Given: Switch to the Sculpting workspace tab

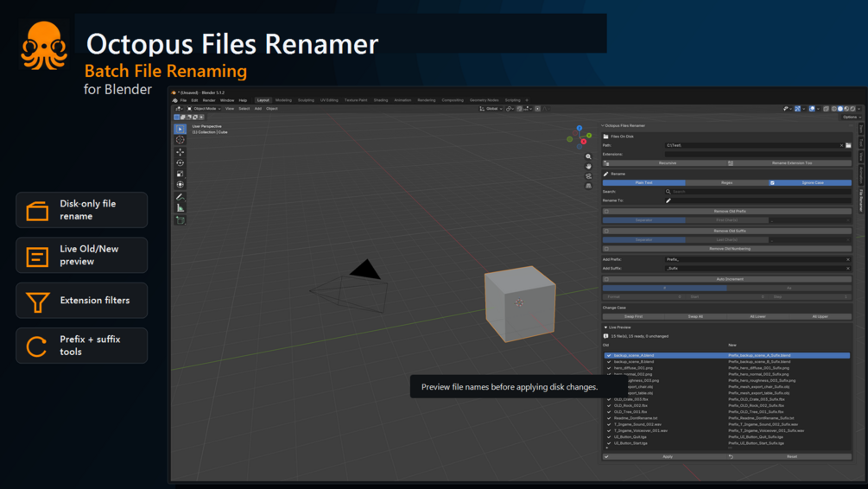Looking at the screenshot, I should [306, 100].
